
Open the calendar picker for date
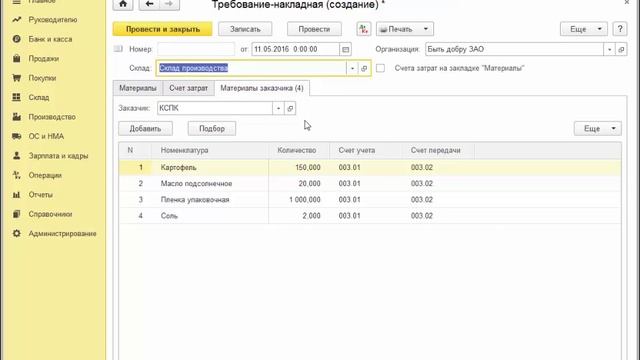click(x=345, y=49)
